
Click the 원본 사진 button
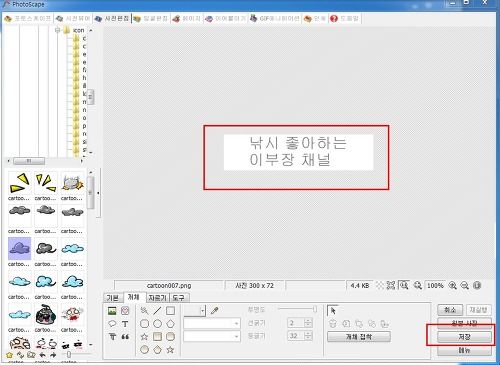pyautogui.click(x=464, y=323)
